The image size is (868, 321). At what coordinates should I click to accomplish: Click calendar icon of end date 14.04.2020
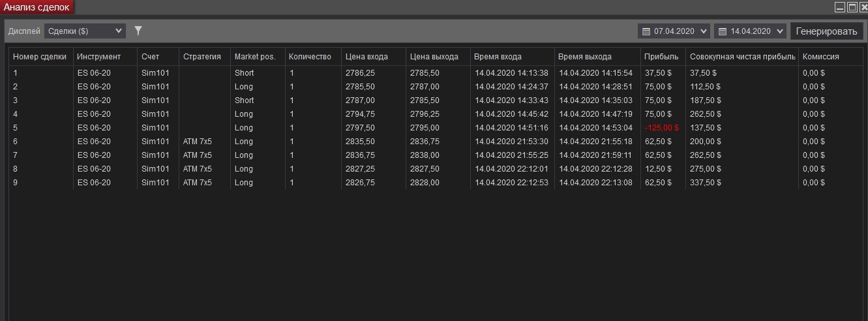point(723,31)
